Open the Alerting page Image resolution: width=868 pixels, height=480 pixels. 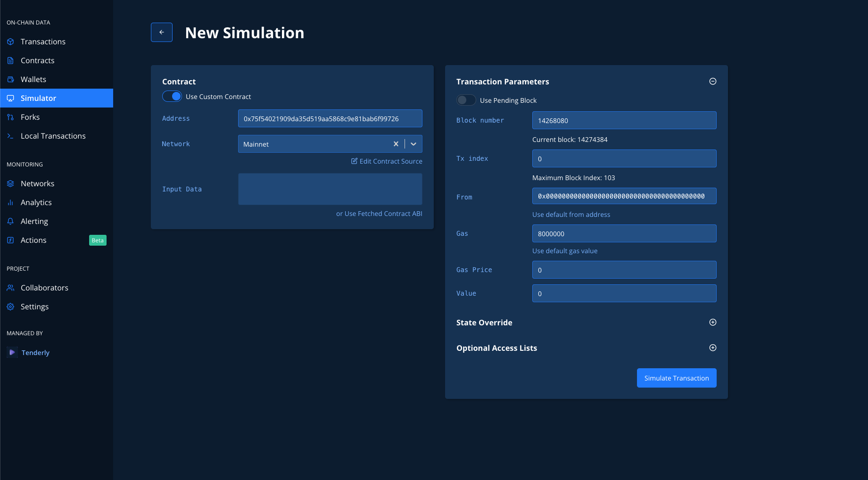pos(57,222)
